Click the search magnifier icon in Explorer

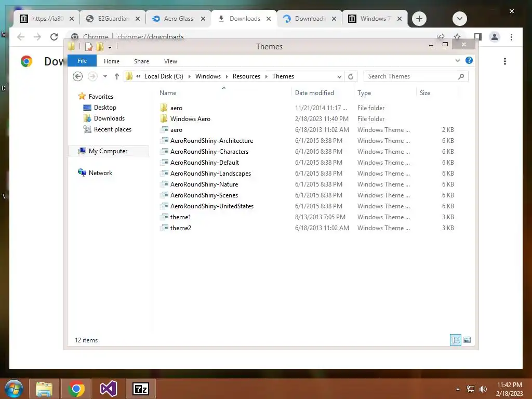[461, 76]
